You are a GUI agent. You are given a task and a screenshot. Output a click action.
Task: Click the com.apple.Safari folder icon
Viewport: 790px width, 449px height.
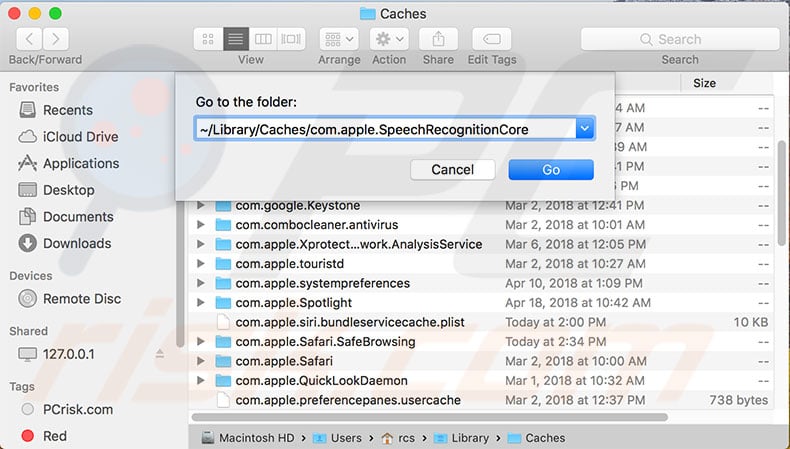click(223, 361)
